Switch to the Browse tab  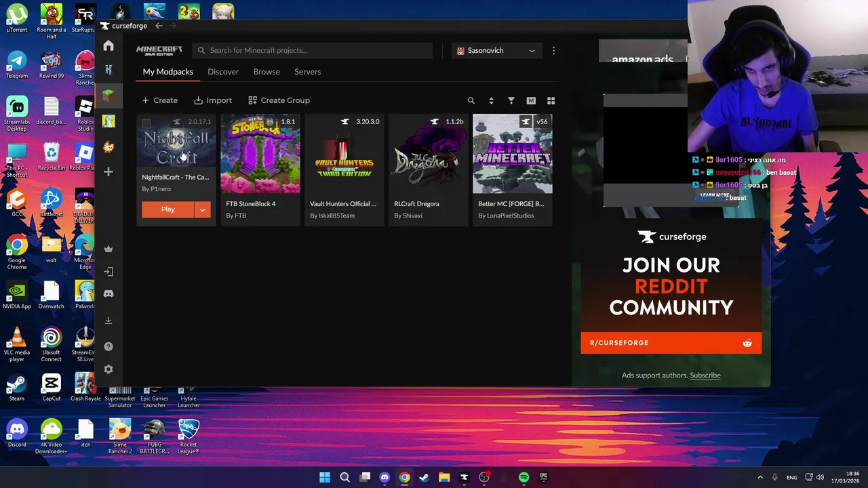(x=267, y=72)
